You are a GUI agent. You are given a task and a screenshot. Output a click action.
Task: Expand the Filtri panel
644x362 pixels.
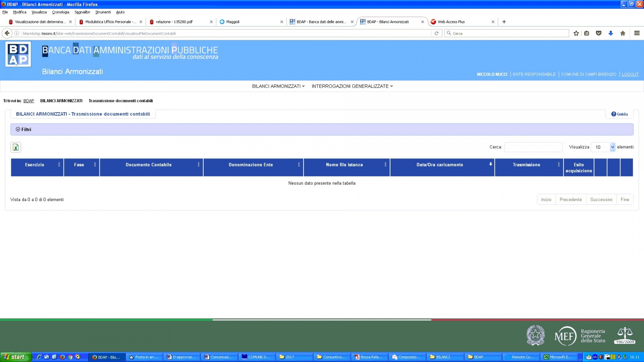pos(23,130)
